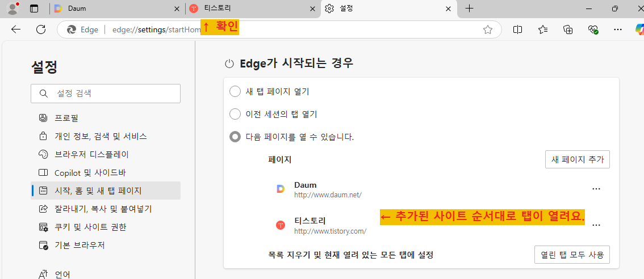Click the http://www.tistory.com/ text

coord(330,231)
